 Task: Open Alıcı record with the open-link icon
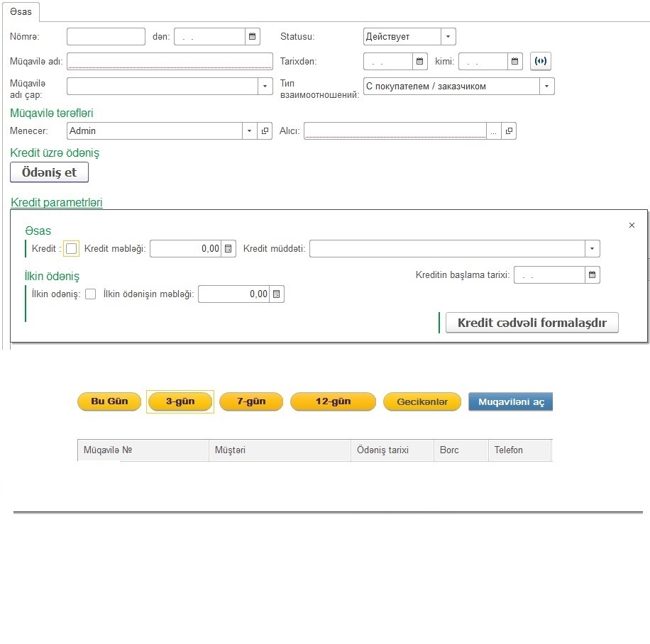pos(509,131)
